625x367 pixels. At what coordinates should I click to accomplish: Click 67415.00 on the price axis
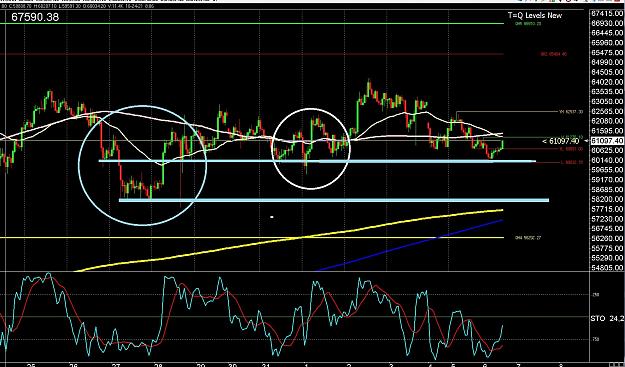pyautogui.click(x=607, y=14)
